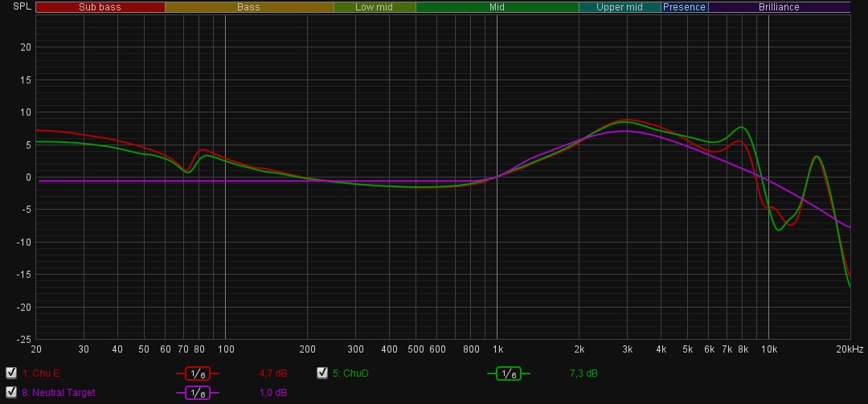Screen dimensions: 868x404
Task: Click the "5: ChuD" legend name
Action: point(350,373)
